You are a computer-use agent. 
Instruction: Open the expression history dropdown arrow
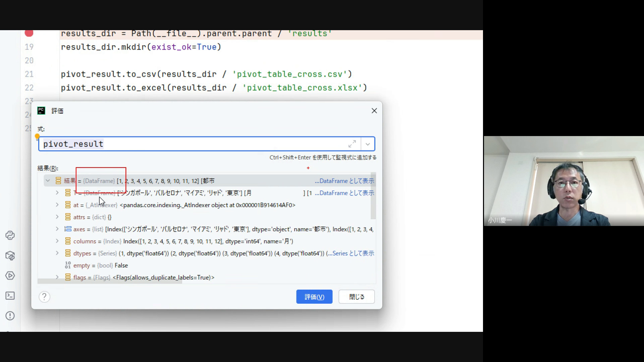click(x=368, y=144)
